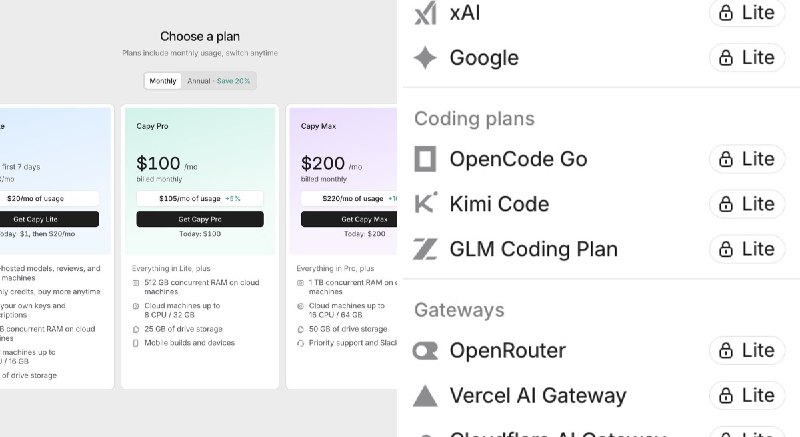Select the GLM Coding Plan entry

tap(599, 249)
